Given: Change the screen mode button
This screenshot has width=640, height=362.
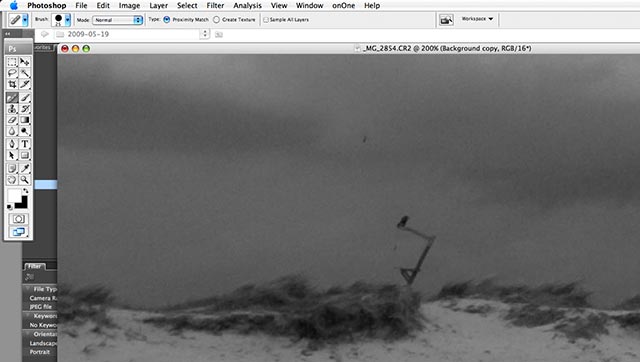Looking at the screenshot, I should [19, 232].
